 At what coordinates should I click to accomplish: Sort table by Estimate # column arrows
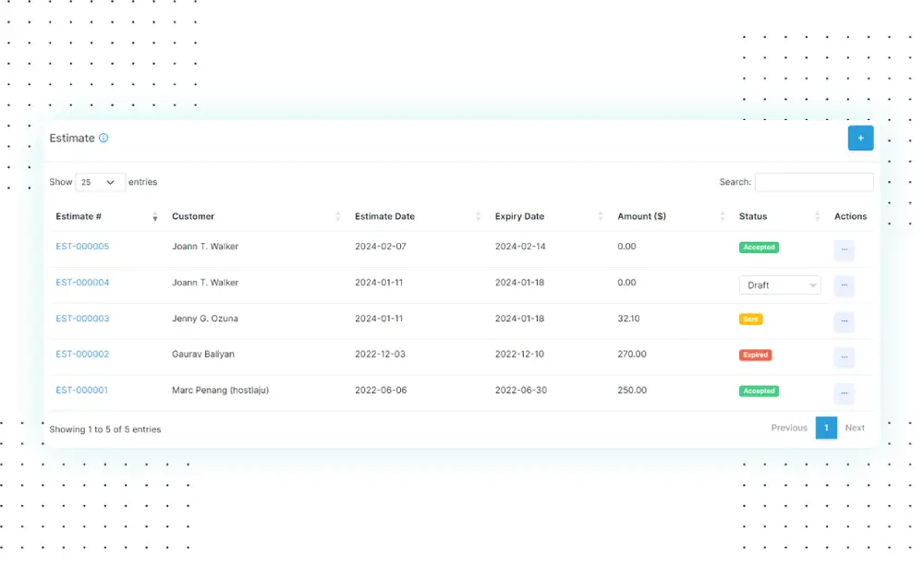154,216
